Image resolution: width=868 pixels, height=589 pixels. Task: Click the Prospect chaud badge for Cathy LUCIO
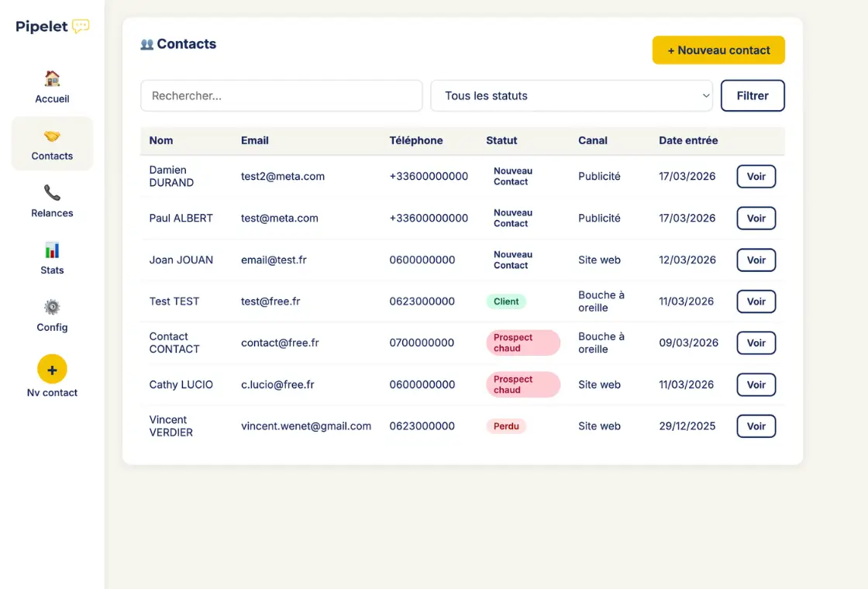[523, 384]
